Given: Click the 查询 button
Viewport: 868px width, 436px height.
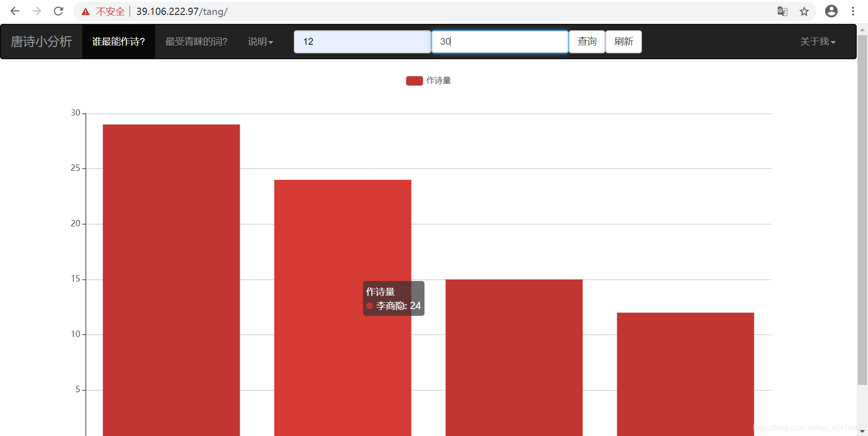Looking at the screenshot, I should click(587, 42).
